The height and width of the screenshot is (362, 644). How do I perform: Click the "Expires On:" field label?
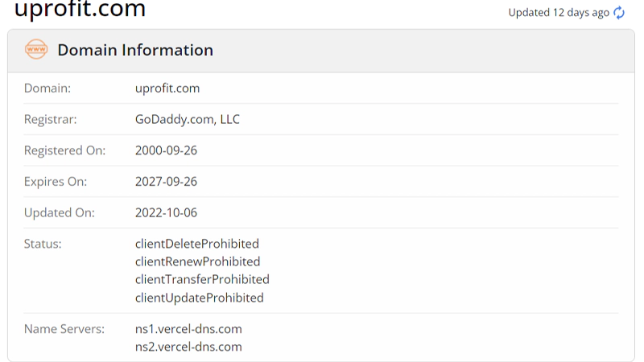pyautogui.click(x=56, y=182)
